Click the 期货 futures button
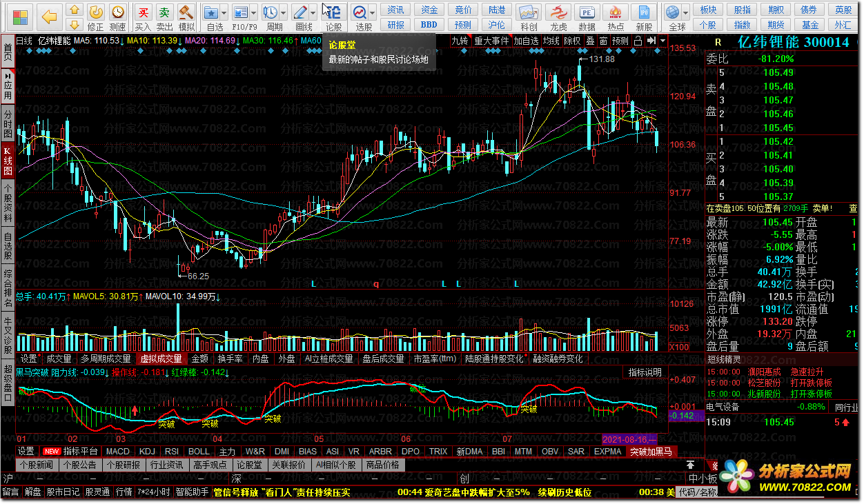 coord(776,24)
